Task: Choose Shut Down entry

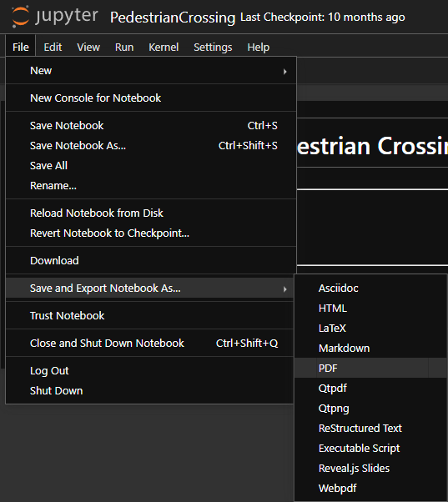Action: [149, 390]
